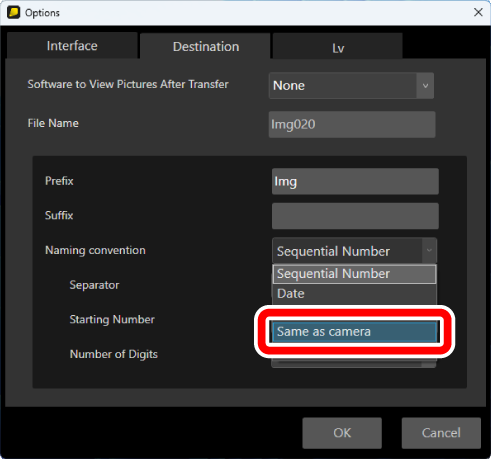Click the chevron arrow beside None
The image size is (491, 459).
click(x=425, y=86)
